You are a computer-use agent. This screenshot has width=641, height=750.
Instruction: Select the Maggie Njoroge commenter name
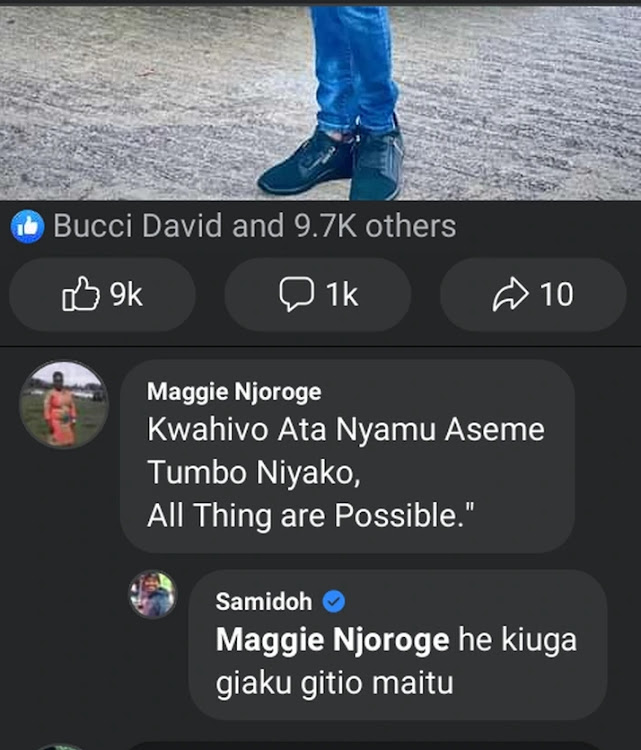(234, 392)
